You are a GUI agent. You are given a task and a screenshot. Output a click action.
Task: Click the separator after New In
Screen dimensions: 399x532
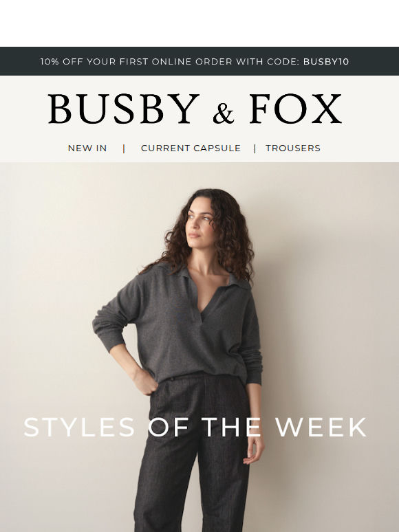coord(124,148)
